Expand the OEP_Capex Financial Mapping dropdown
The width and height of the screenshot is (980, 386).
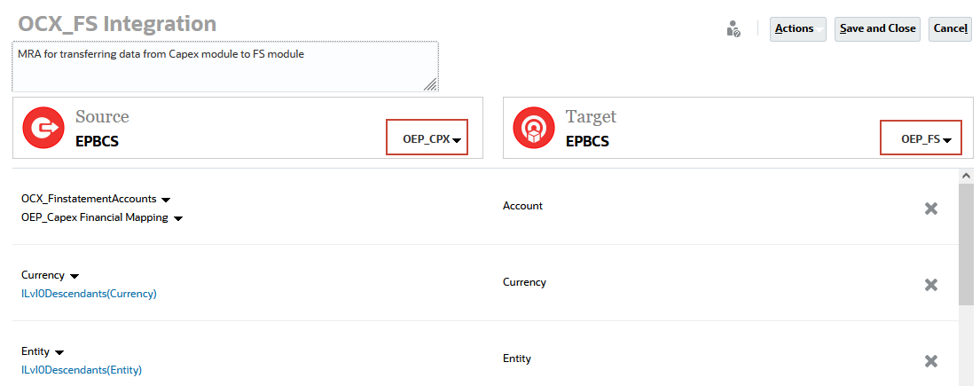pos(178,219)
